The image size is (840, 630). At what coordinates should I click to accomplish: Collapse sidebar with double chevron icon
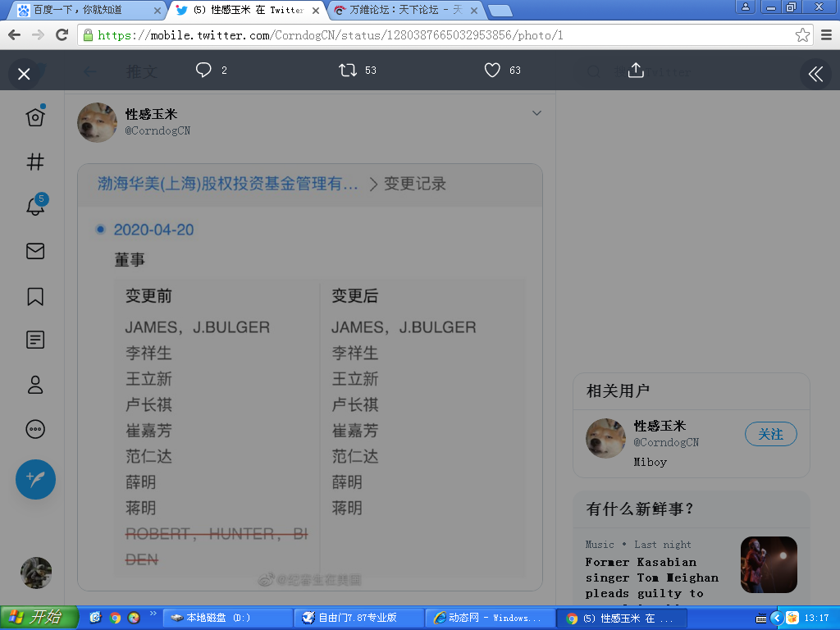815,74
